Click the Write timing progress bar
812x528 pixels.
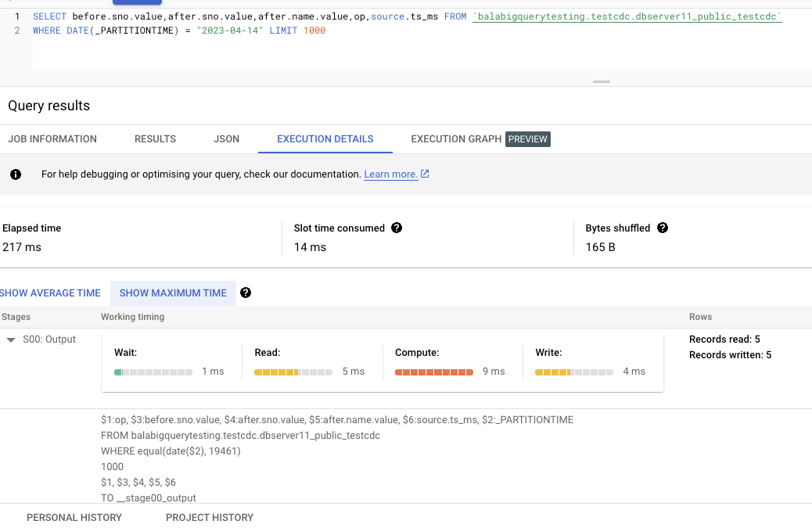pyautogui.click(x=574, y=372)
